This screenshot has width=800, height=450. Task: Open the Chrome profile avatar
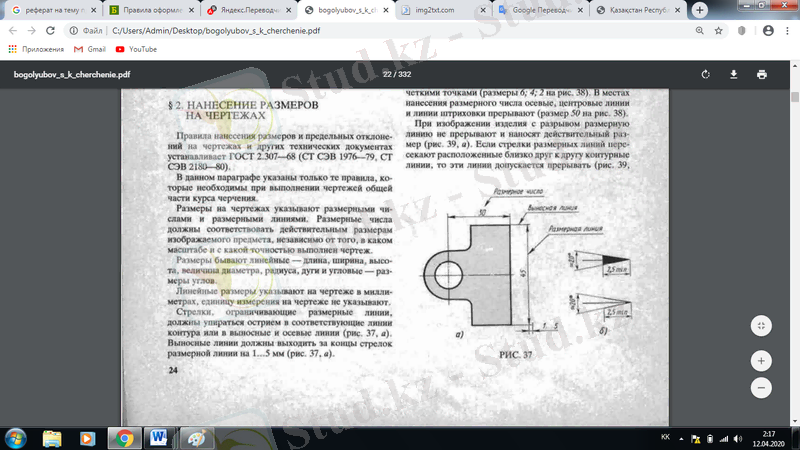click(768, 31)
